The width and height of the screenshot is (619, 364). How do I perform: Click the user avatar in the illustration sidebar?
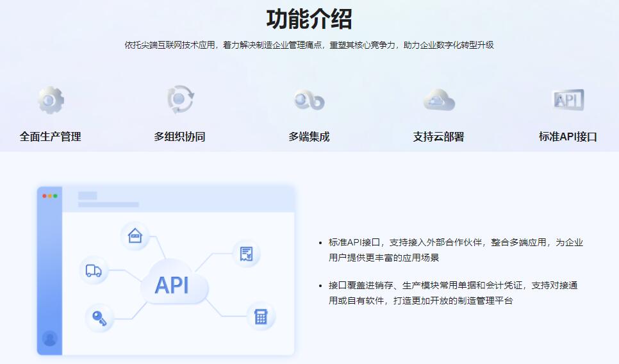(49, 338)
